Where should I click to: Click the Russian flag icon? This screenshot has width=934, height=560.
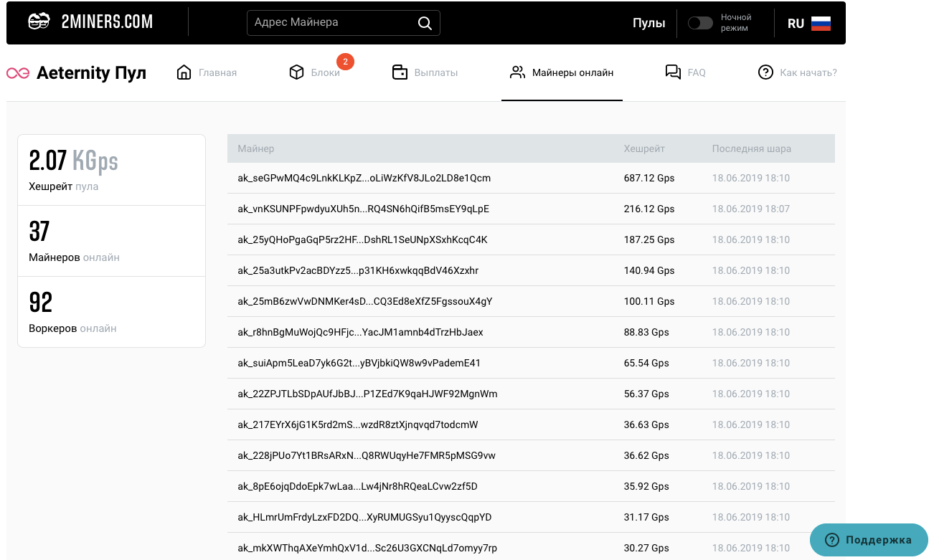coord(821,24)
